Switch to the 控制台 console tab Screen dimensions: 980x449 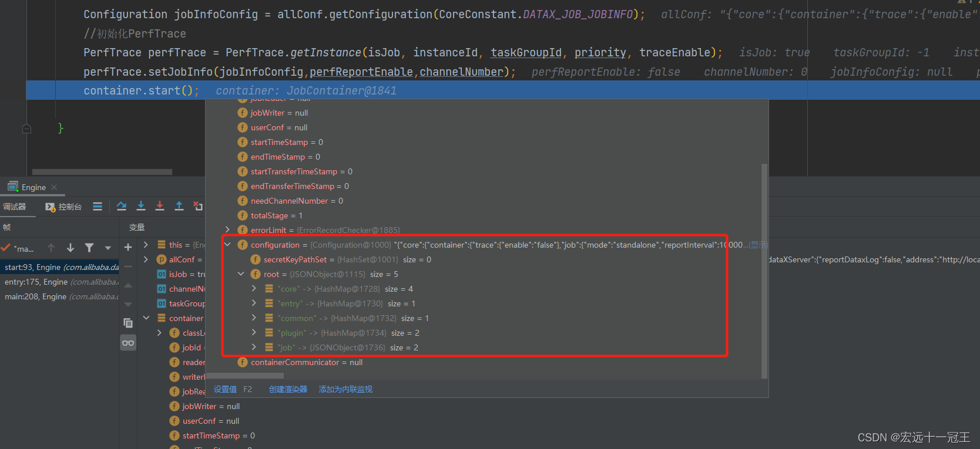(63, 207)
